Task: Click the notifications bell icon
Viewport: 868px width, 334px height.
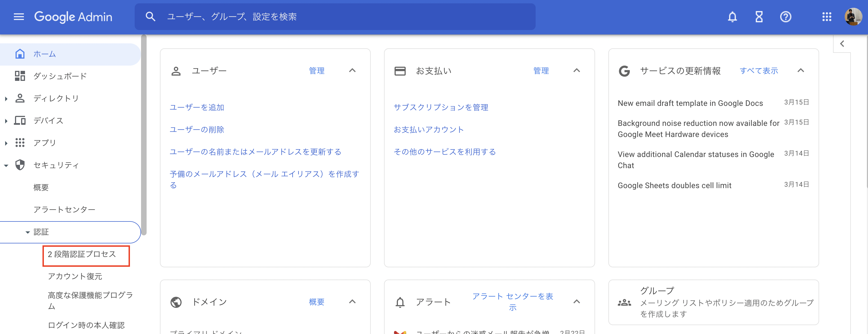Action: (732, 17)
